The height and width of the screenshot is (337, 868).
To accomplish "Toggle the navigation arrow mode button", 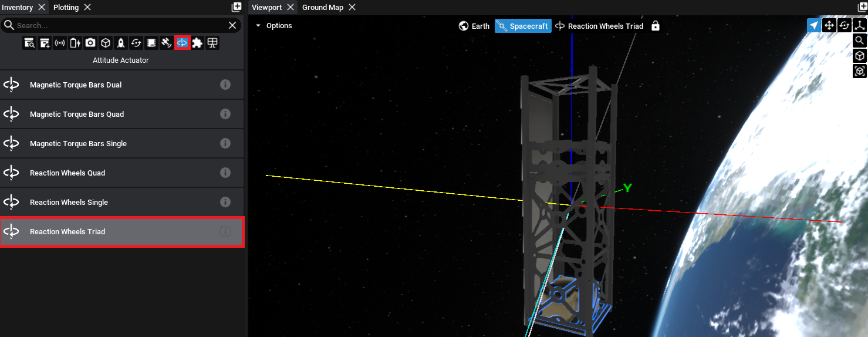I will coord(813,25).
